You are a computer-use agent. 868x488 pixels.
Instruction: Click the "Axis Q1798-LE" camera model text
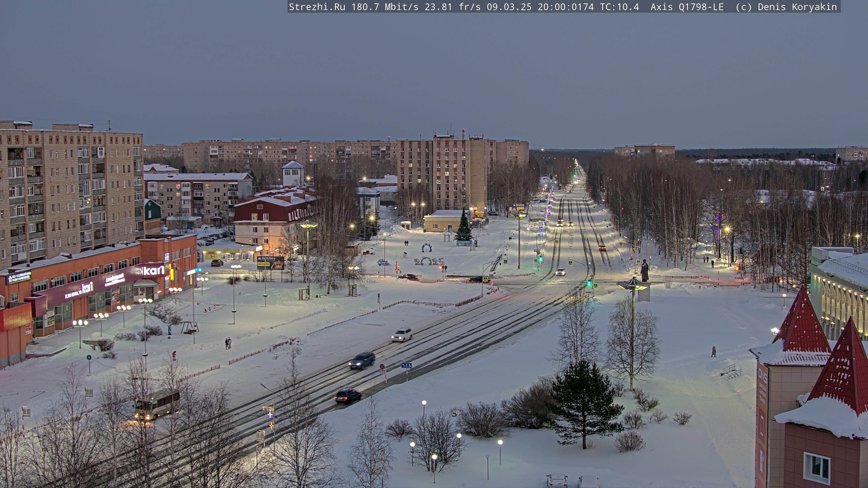point(687,7)
